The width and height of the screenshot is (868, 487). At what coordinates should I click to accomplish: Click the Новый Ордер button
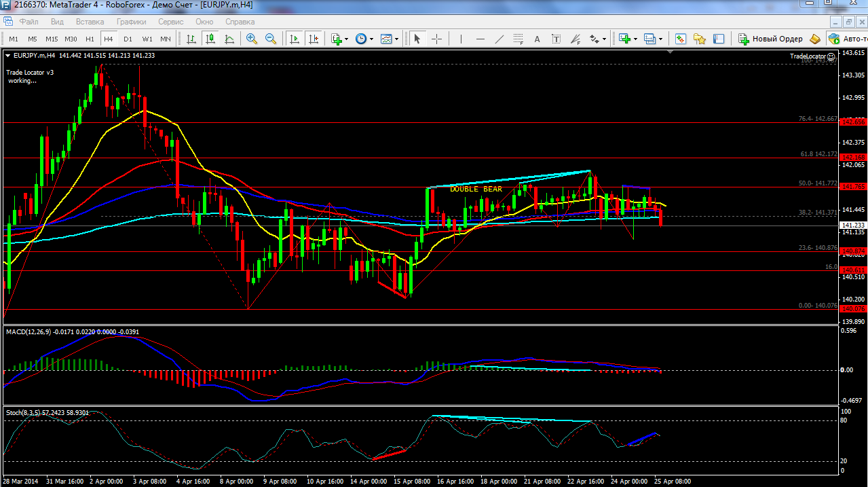pyautogui.click(x=770, y=39)
